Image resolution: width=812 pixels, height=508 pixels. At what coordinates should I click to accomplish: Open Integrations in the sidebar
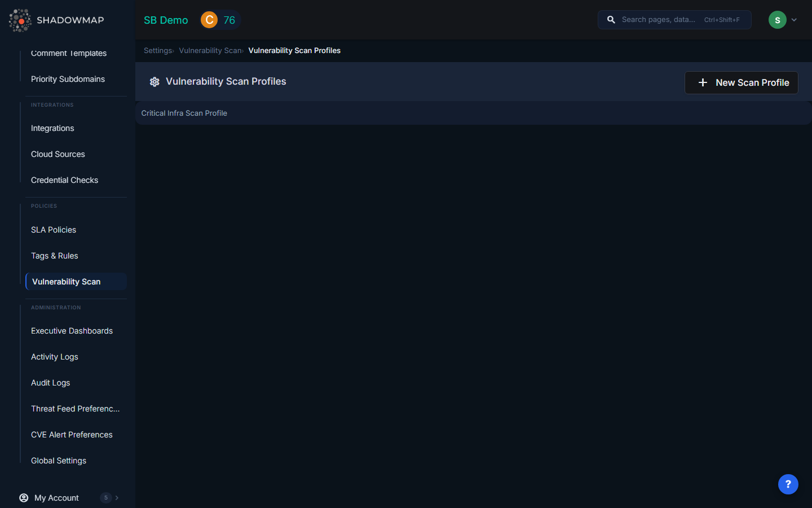[52, 128]
